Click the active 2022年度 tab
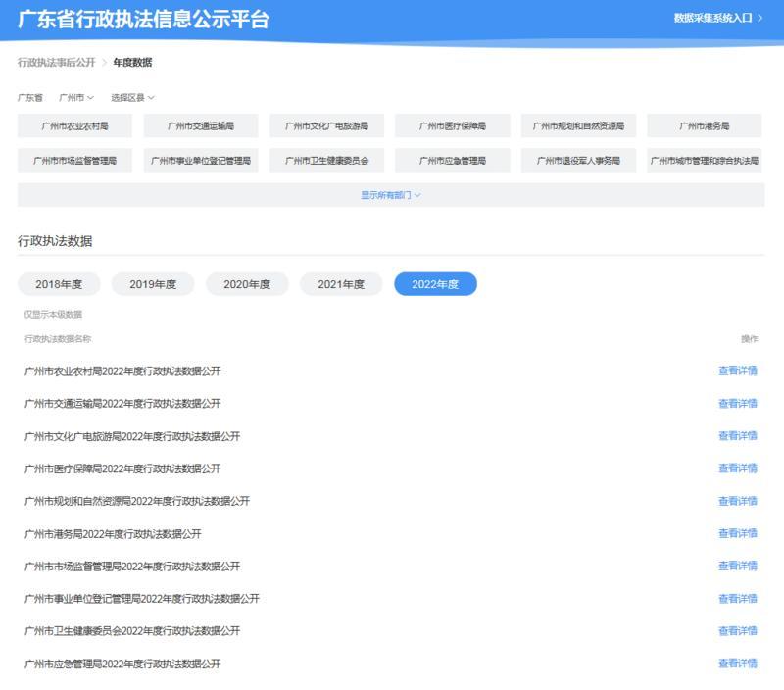Viewport: 784px width, 690px height. click(x=435, y=284)
